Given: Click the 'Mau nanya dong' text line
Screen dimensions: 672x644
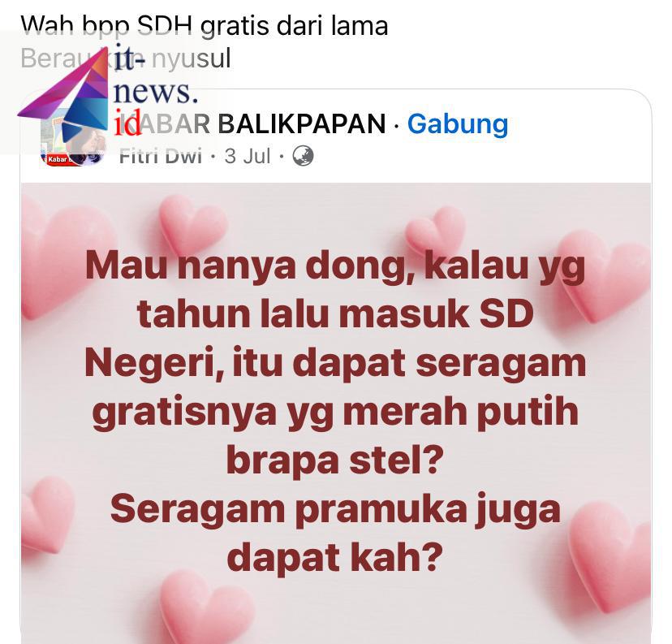Looking at the screenshot, I should pyautogui.click(x=335, y=267).
